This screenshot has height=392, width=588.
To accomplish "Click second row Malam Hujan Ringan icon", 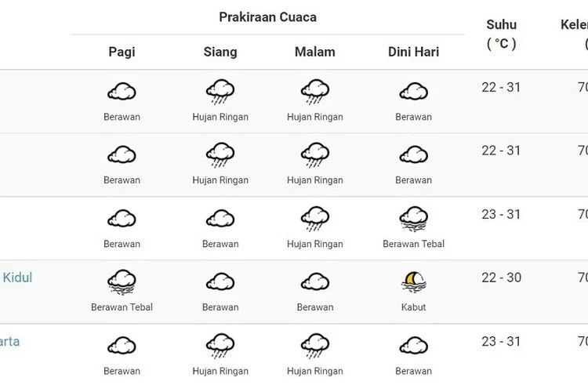I will click(315, 154).
